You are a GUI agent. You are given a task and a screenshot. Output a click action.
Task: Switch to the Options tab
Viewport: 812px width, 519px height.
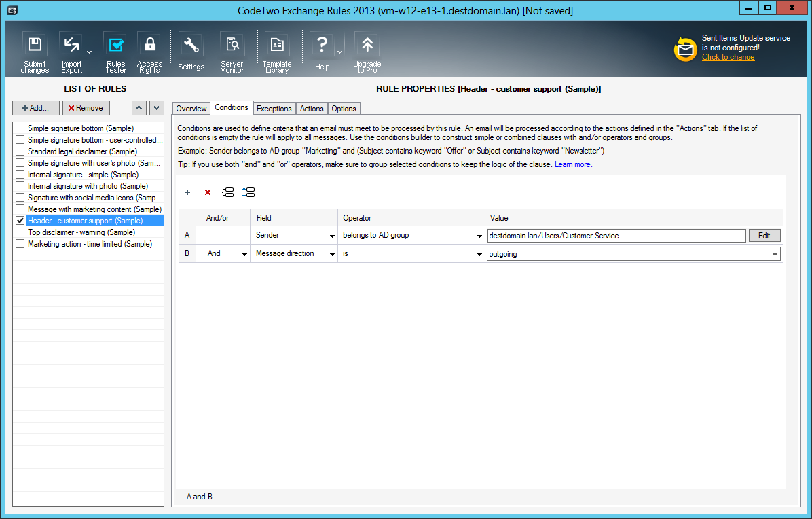point(344,108)
